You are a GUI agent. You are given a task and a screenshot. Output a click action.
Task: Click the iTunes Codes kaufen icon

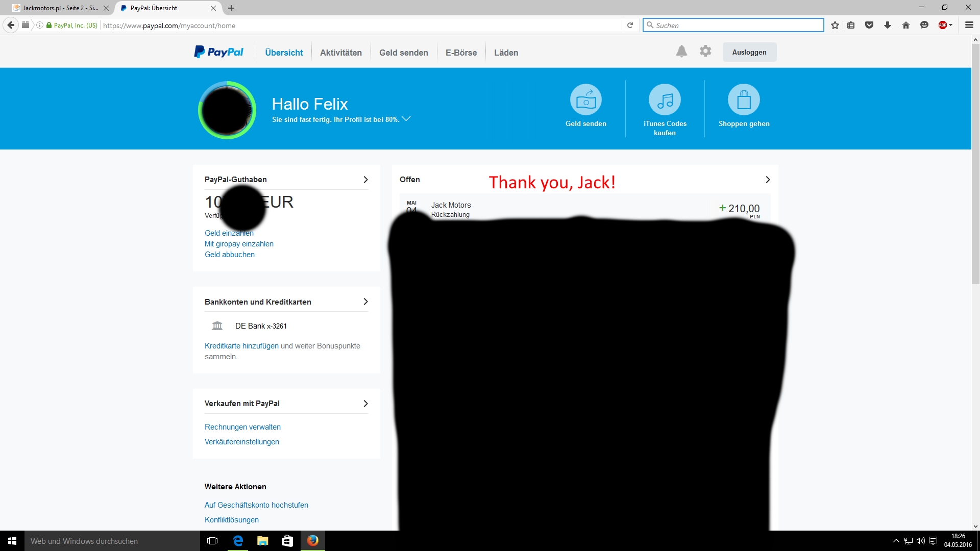coord(665,99)
